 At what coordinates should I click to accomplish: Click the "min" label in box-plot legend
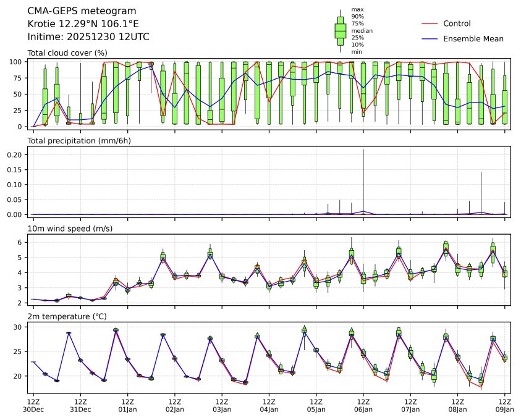coord(357,52)
